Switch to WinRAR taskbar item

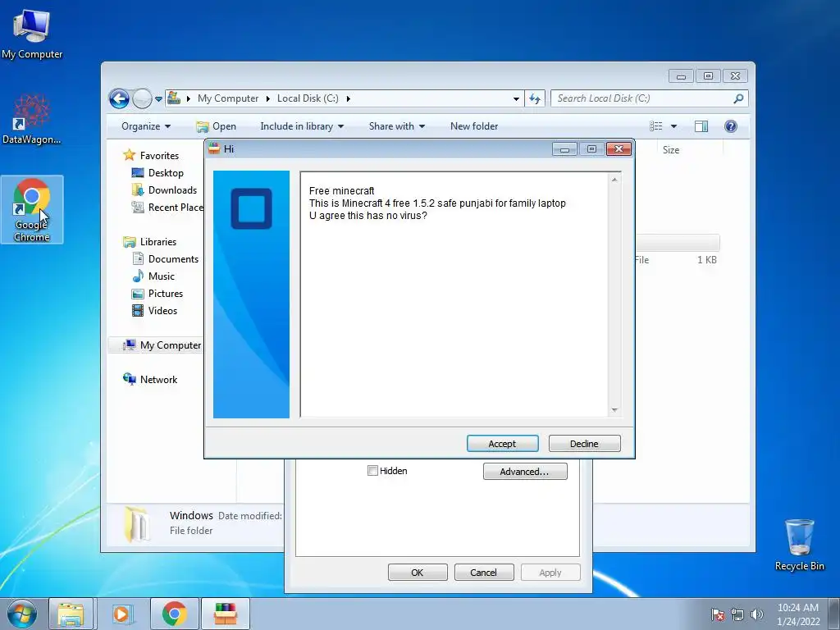click(x=225, y=614)
